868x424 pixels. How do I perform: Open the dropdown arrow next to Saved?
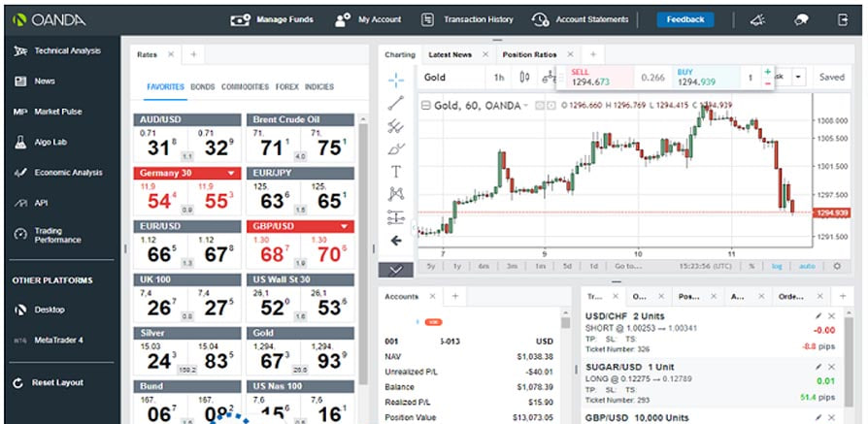coord(798,78)
